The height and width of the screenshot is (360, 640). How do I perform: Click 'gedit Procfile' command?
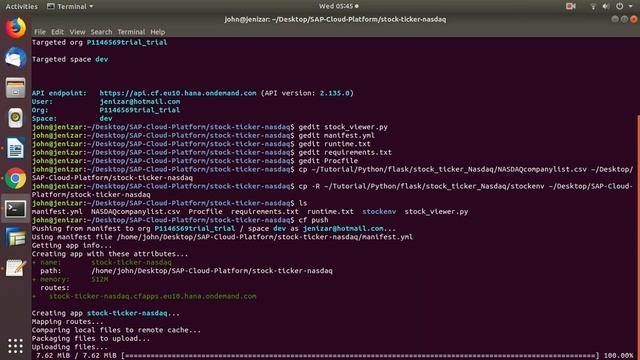tap(328, 161)
